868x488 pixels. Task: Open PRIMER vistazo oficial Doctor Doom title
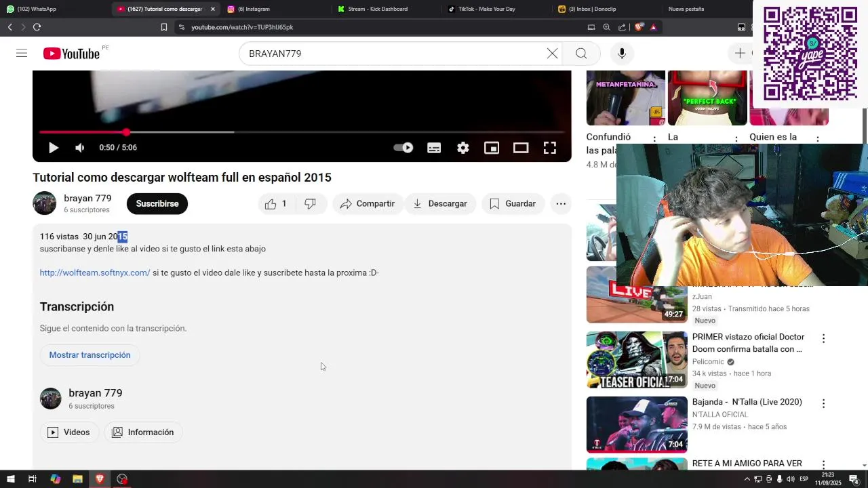coord(748,343)
